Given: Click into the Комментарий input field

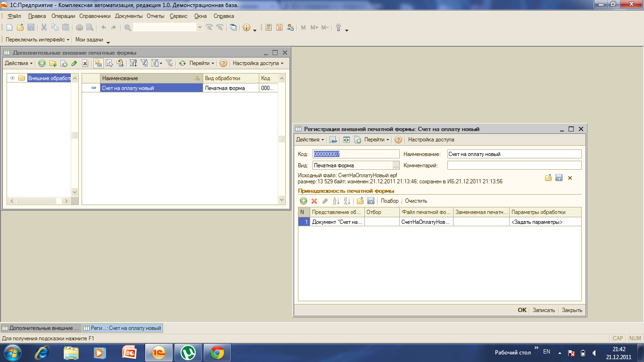Looking at the screenshot, I should (514, 165).
